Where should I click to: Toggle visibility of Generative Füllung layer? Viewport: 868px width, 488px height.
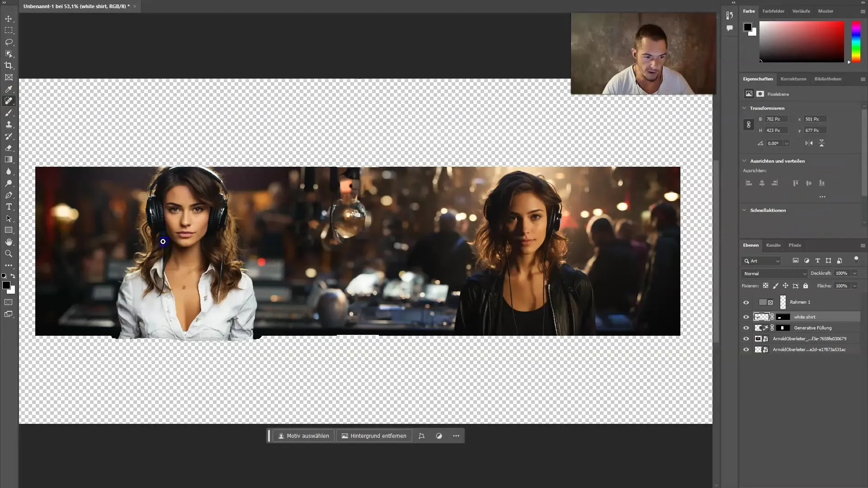746,328
